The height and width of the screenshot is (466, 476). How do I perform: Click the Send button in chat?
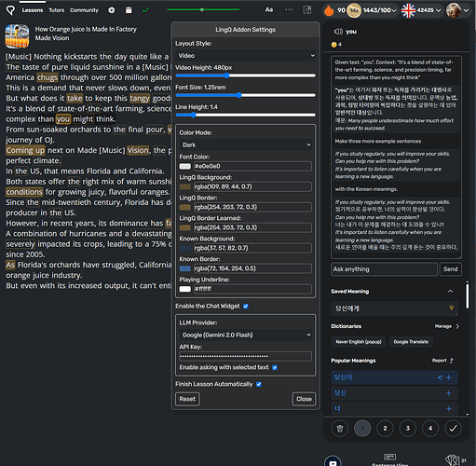tap(450, 269)
